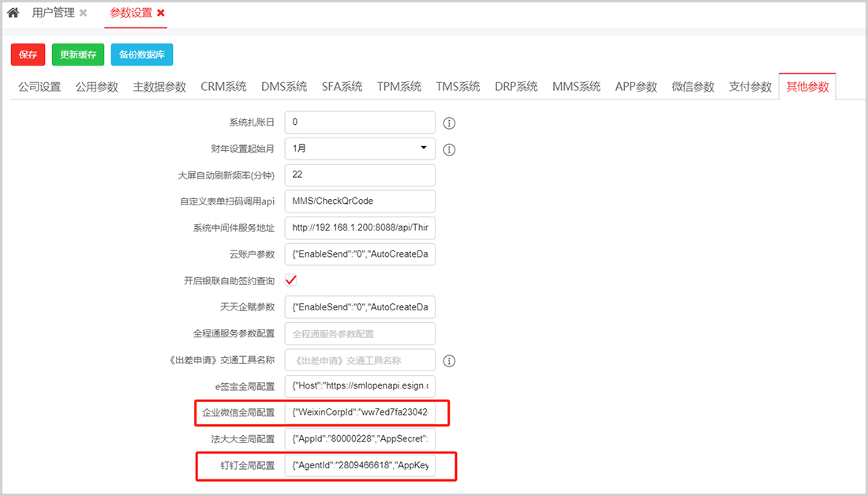Click the green 更新缓存 button

[78, 54]
